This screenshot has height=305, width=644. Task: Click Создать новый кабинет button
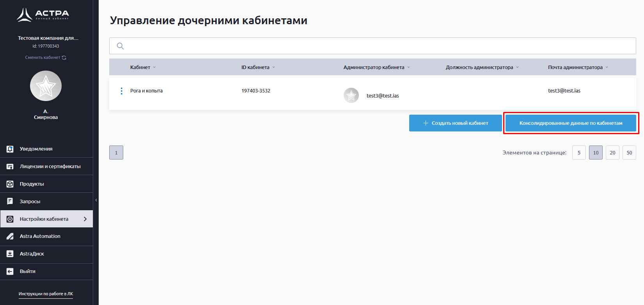pyautogui.click(x=455, y=123)
